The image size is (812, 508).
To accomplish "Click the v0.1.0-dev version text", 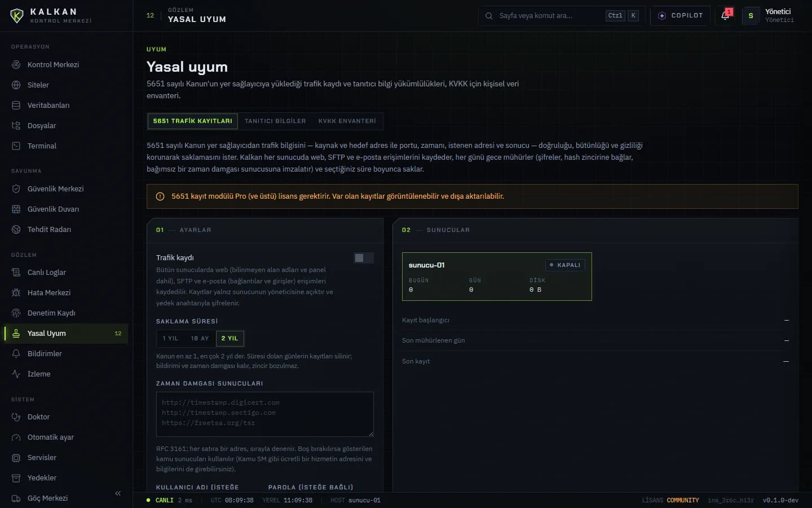I will pyautogui.click(x=780, y=500).
